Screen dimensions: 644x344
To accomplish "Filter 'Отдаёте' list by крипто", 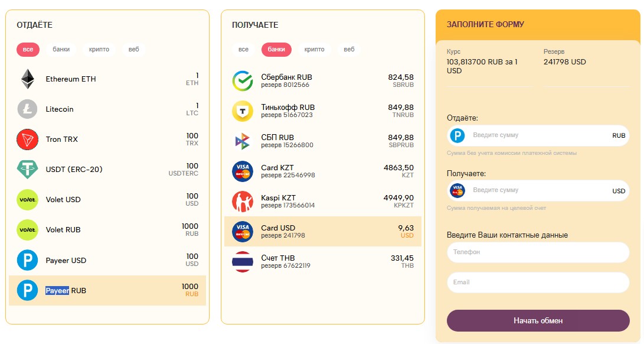I will point(99,50).
